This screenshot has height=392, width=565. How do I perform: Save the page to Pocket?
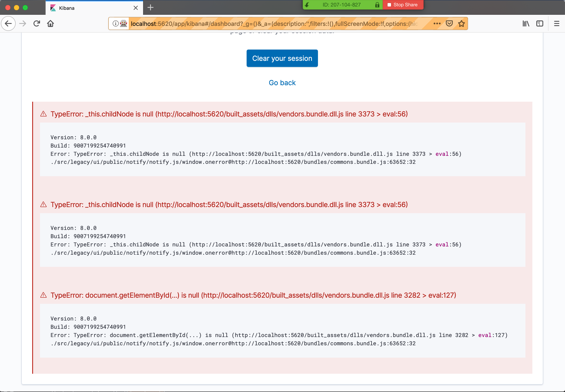click(449, 23)
